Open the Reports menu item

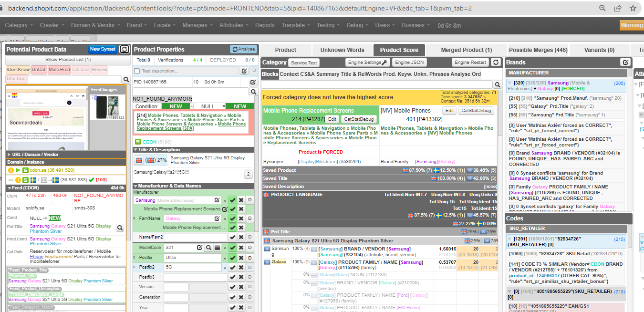click(265, 25)
